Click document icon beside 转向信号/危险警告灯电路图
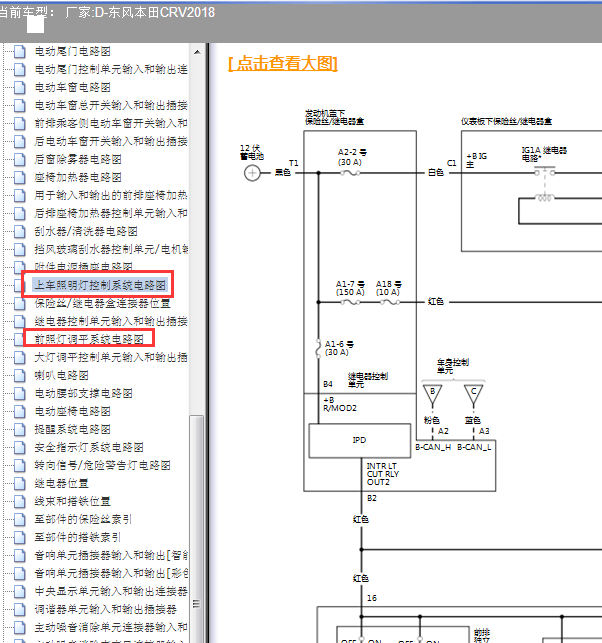The height and width of the screenshot is (643, 602). [x=19, y=465]
